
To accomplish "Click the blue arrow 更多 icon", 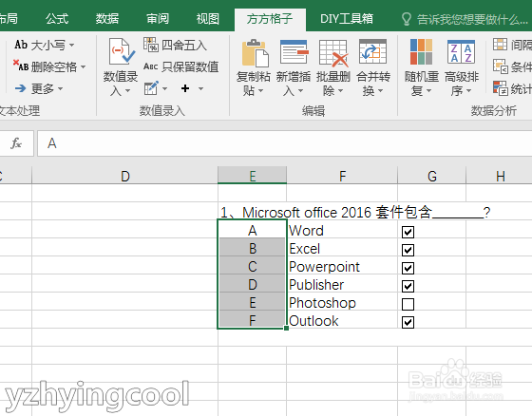I will 20,88.
